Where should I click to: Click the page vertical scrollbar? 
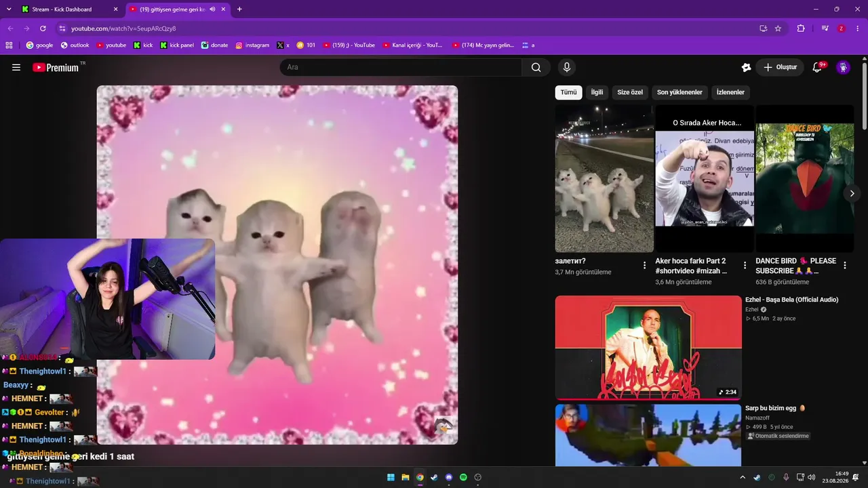click(864, 95)
